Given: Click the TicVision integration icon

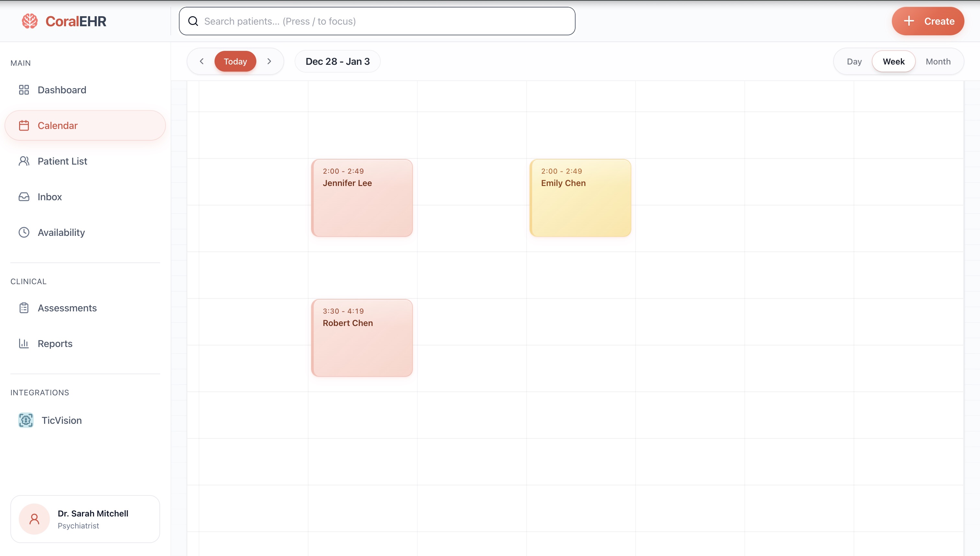Looking at the screenshot, I should [26, 420].
